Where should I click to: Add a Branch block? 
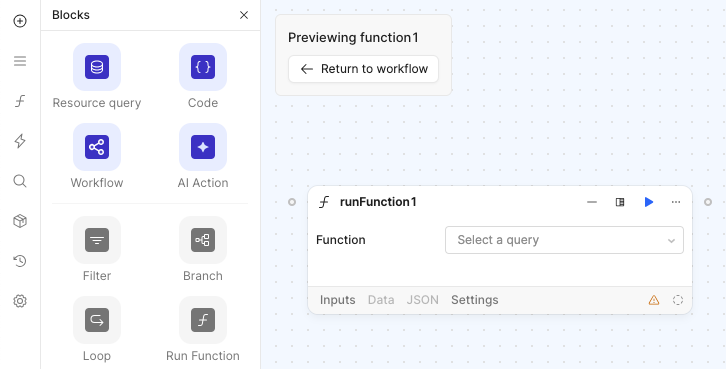(x=203, y=250)
